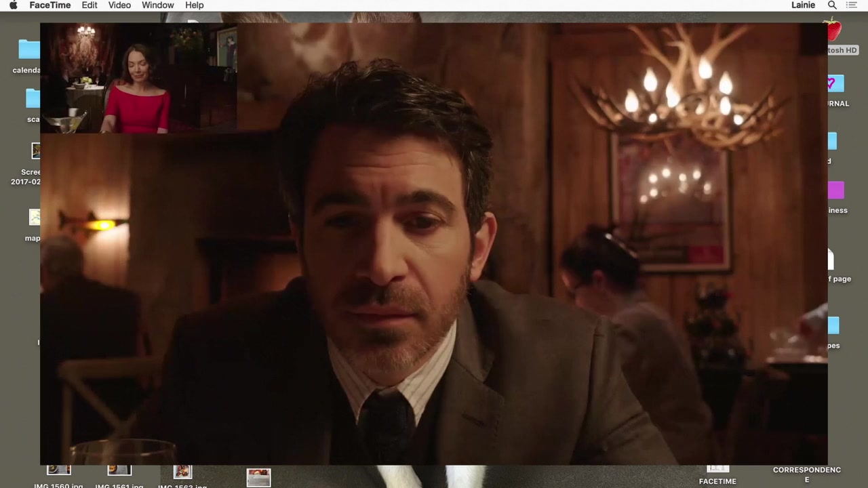Select the Macintosh HD strawberry icon
868x488 pixels.
coord(833,31)
